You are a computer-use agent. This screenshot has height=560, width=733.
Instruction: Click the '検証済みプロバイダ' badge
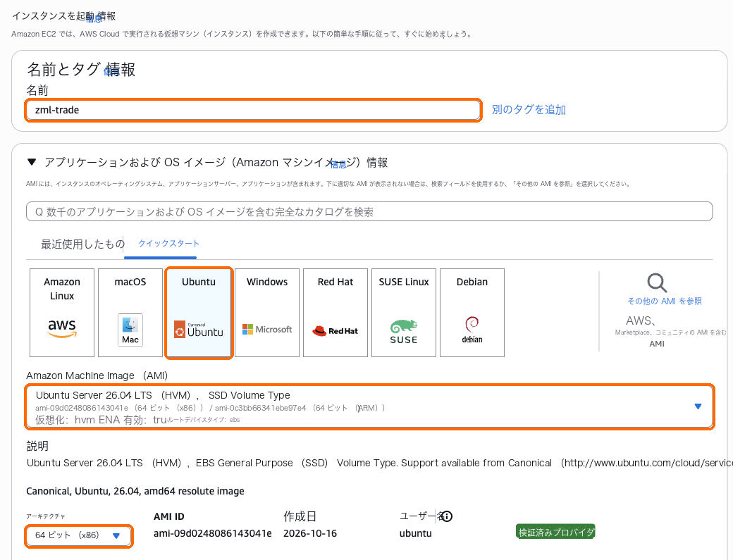[556, 532]
